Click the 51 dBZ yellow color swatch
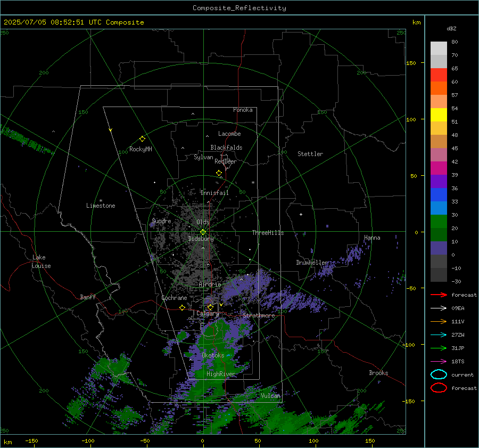The image size is (479, 448). 439,115
